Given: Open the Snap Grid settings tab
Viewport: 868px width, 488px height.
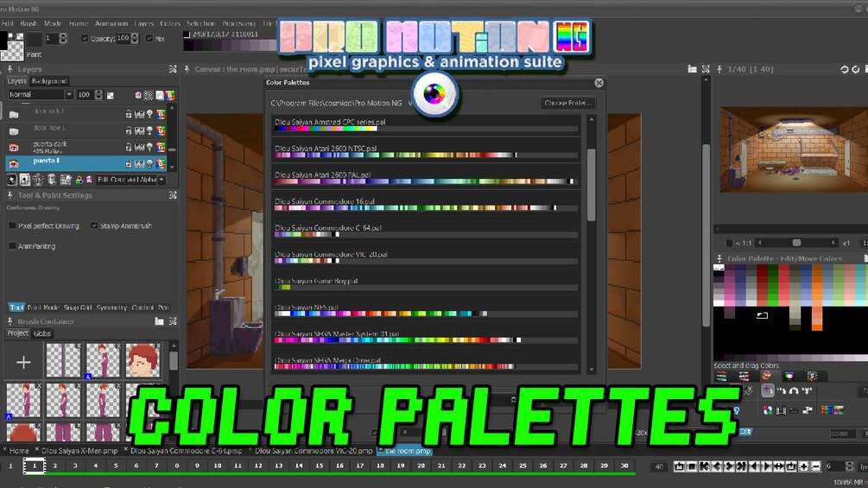Looking at the screenshot, I should [x=78, y=307].
